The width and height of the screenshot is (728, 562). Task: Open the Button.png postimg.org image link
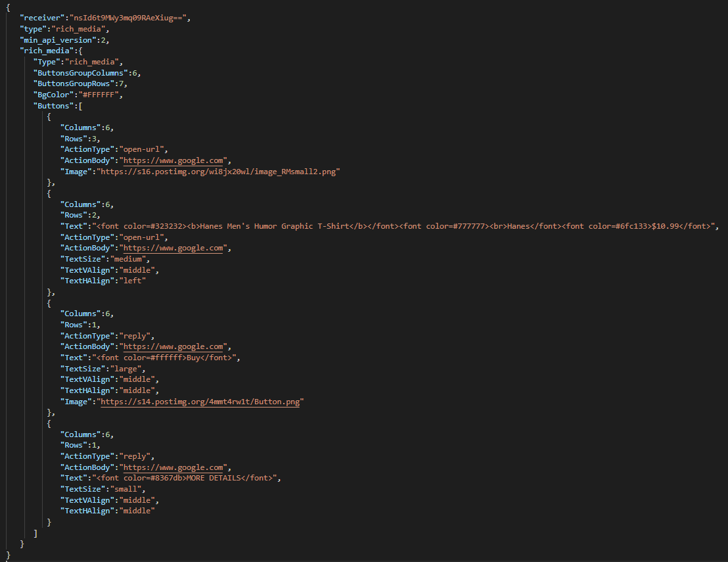200,402
